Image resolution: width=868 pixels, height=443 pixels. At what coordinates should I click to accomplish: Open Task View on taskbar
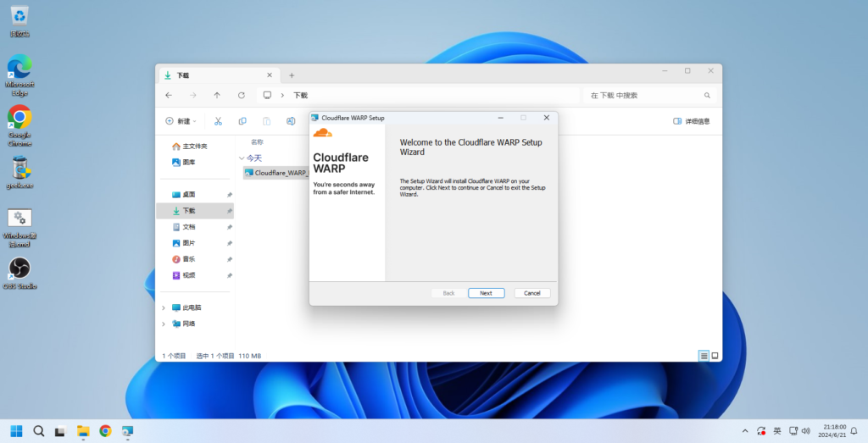pyautogui.click(x=60, y=431)
